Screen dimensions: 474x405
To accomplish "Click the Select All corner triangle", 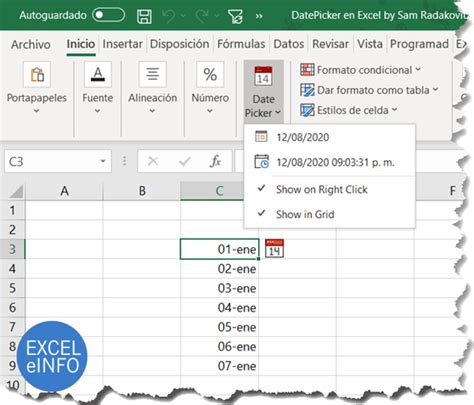I will click(x=15, y=191).
